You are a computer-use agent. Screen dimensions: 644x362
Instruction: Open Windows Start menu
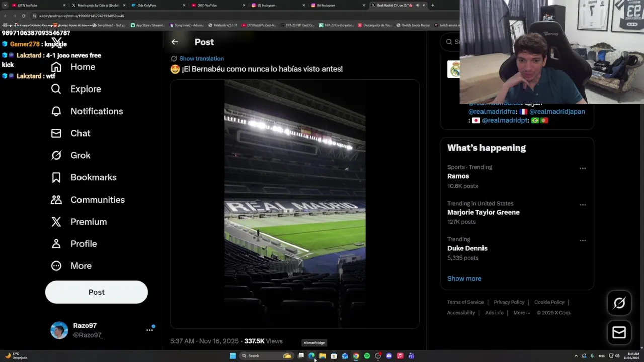233,356
